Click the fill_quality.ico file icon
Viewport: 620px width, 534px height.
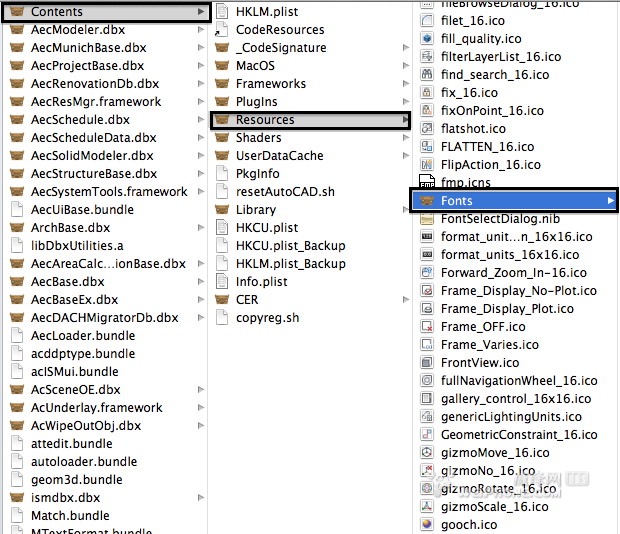427,38
